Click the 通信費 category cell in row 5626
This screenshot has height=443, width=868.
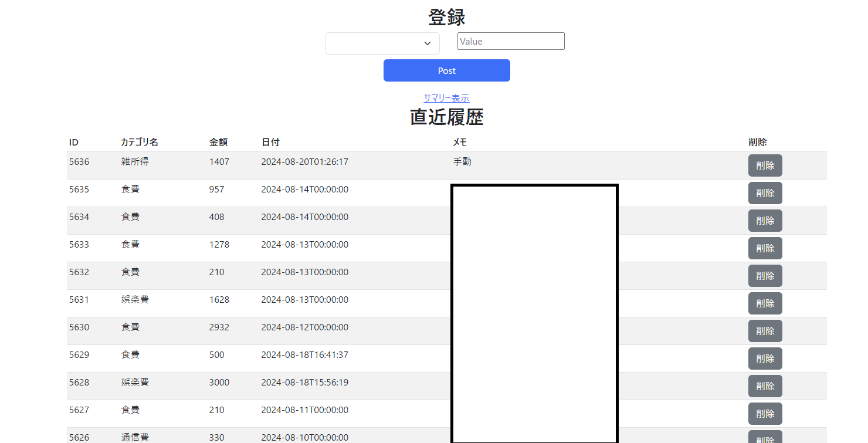[x=135, y=437]
